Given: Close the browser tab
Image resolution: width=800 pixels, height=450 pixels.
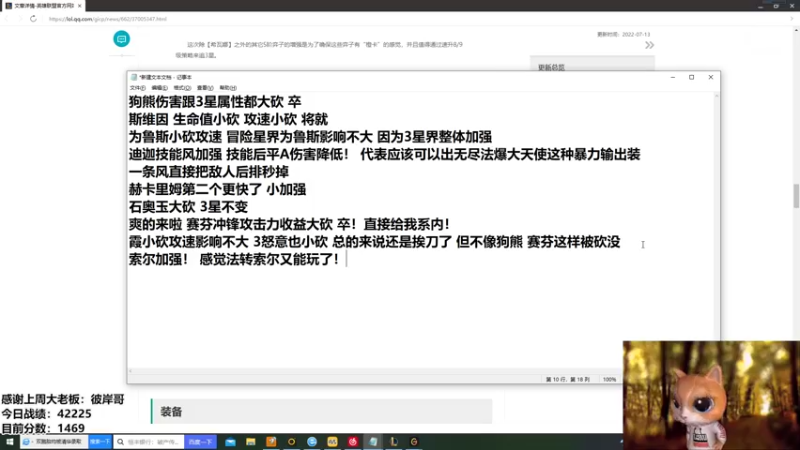Looking at the screenshot, I should point(80,6).
